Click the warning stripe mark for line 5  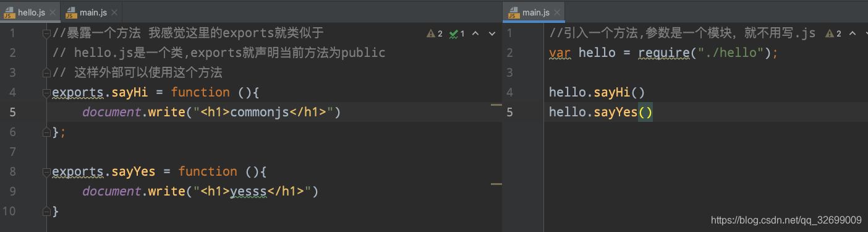496,105
